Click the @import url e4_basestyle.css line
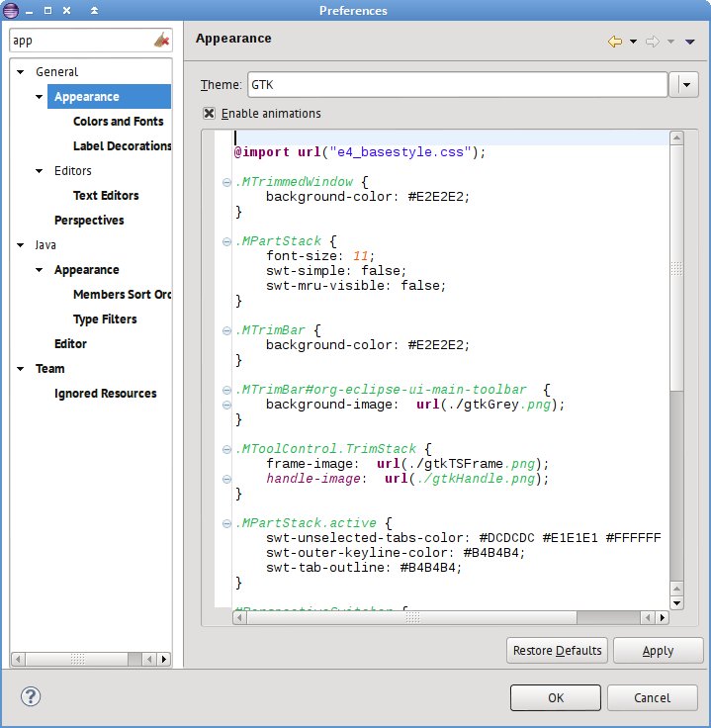Image resolution: width=711 pixels, height=728 pixels. pos(360,152)
